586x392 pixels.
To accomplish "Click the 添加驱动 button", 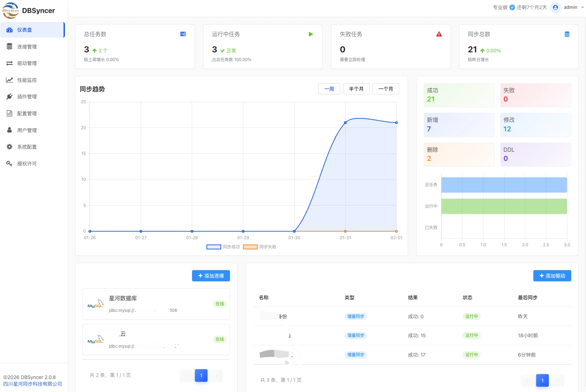I will 552,276.
